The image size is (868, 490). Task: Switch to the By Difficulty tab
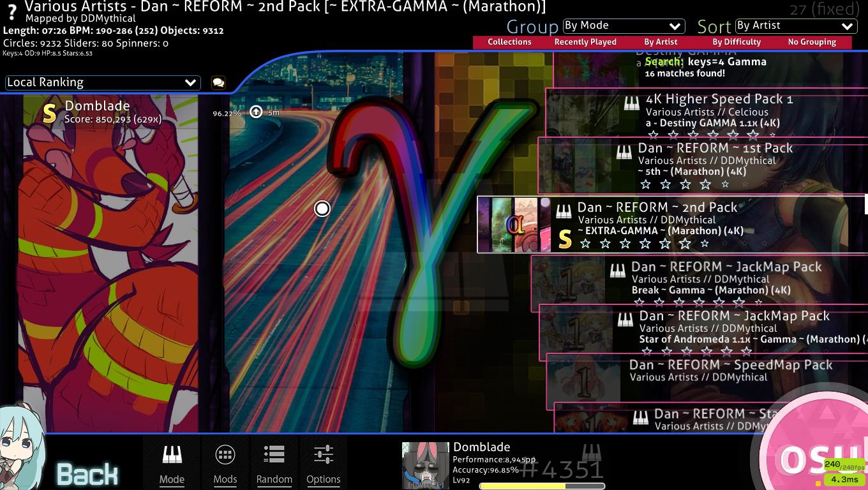coord(737,42)
